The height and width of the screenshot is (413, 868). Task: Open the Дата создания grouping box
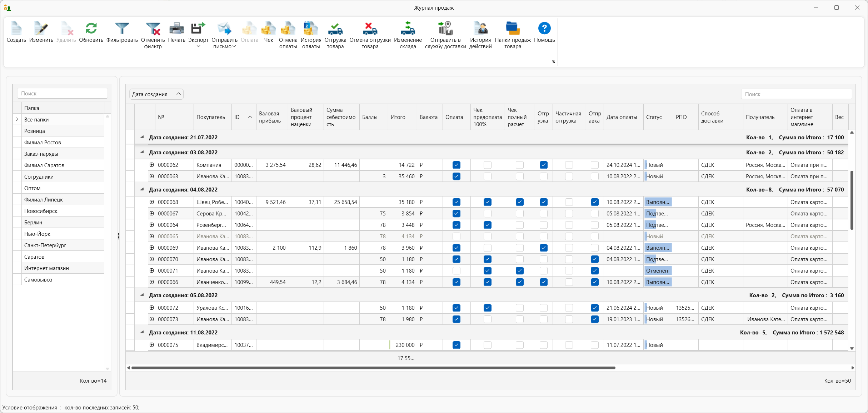[156, 94]
